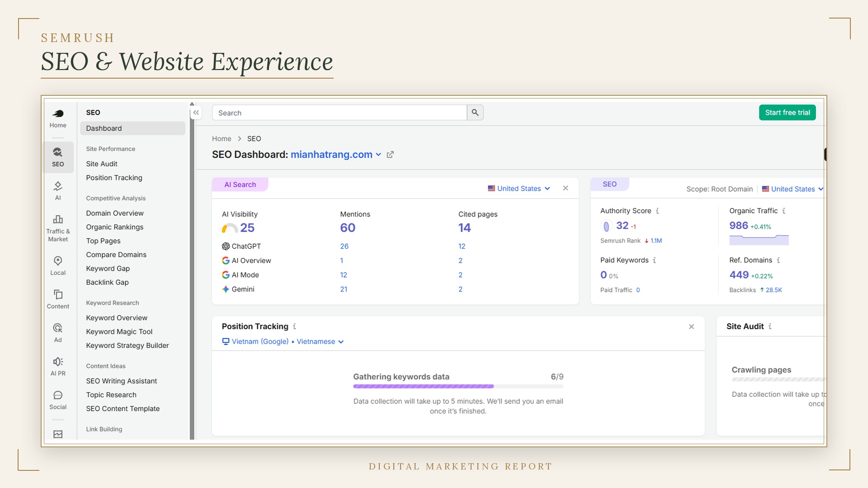The width and height of the screenshot is (868, 488).
Task: Open Keyword Overview menu item
Action: [x=117, y=318]
